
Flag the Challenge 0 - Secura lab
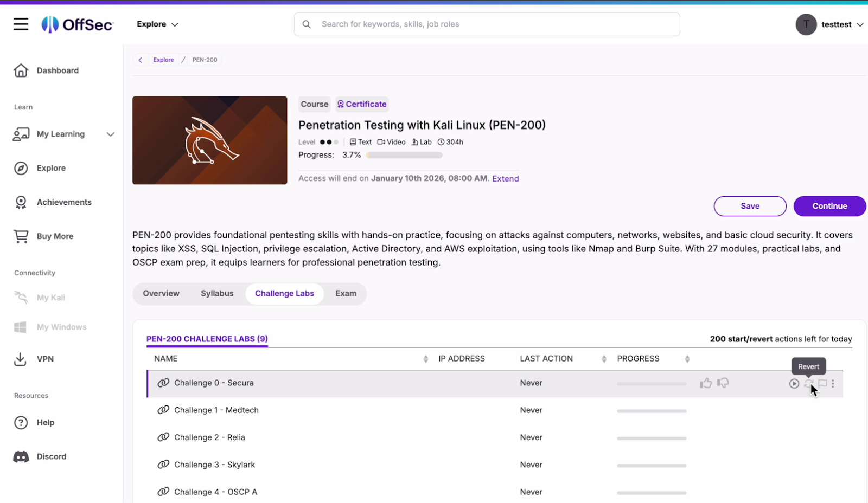click(x=822, y=384)
